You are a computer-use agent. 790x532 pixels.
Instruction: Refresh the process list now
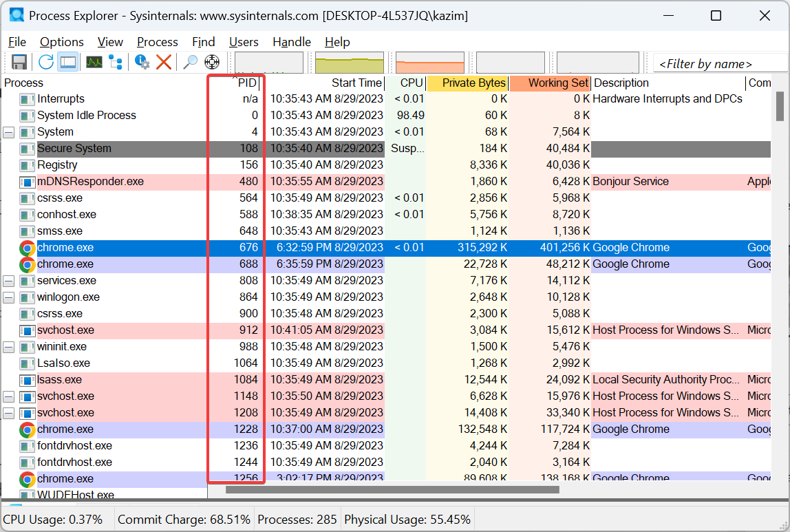(46, 63)
